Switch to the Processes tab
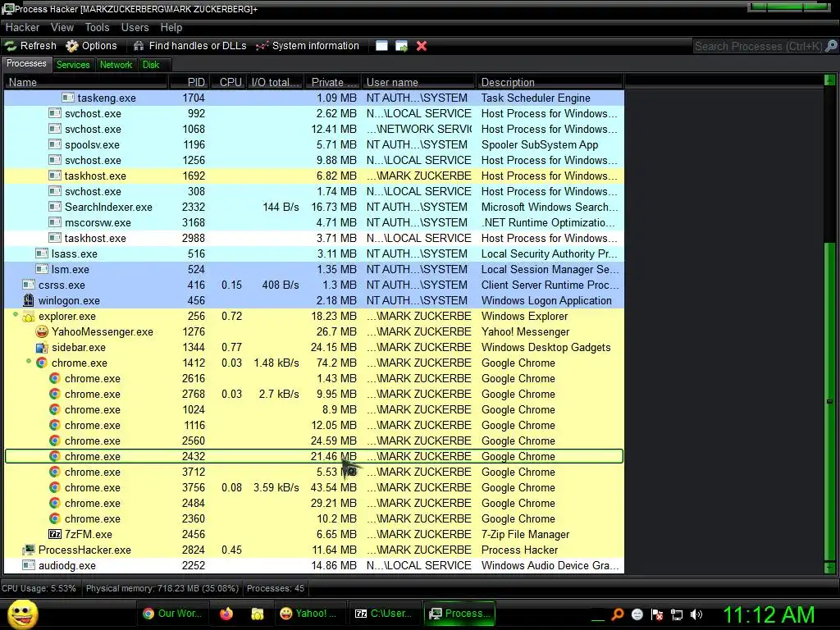This screenshot has width=840, height=630. point(26,64)
